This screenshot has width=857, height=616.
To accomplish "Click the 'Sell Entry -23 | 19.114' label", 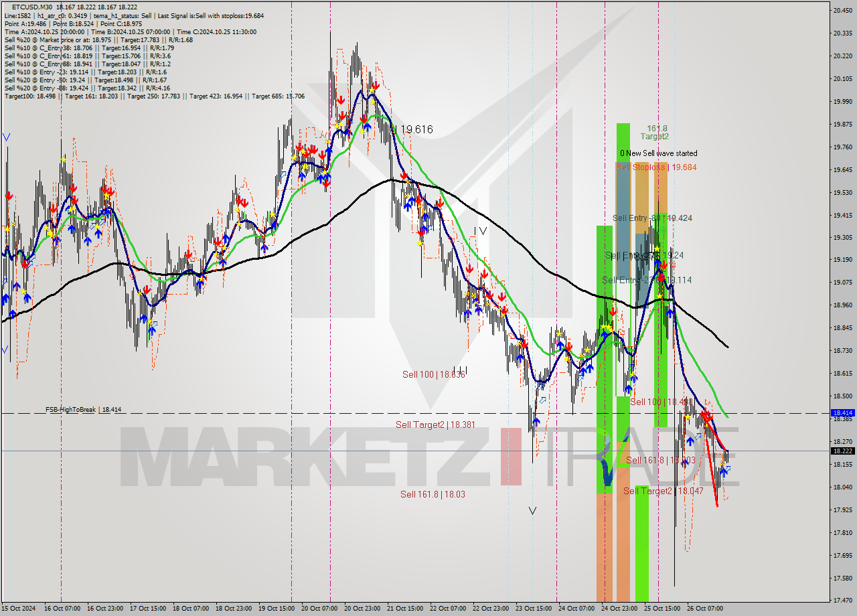I will 647,280.
